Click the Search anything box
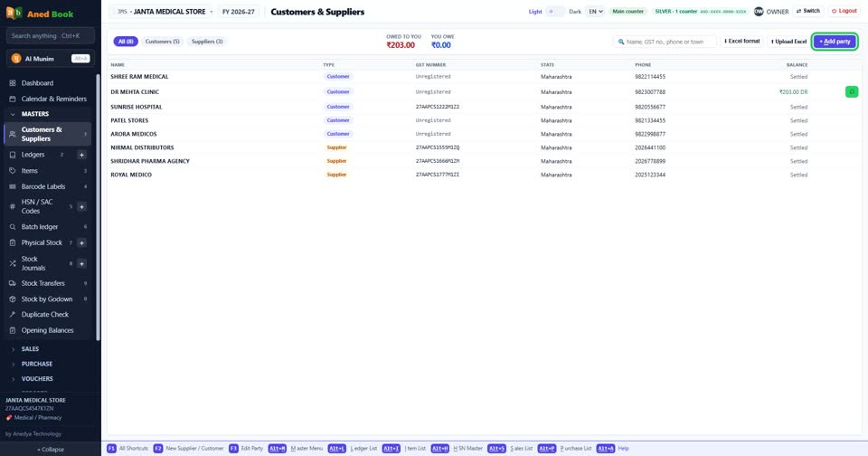This screenshot has width=868, height=456. pyautogui.click(x=51, y=36)
